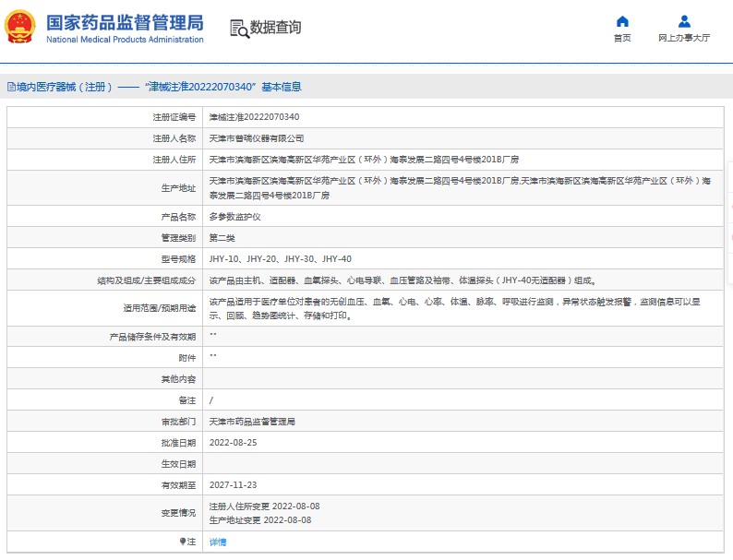Click 国家药品监督管理局 site title
The width and height of the screenshot is (733, 560).
tap(125, 22)
